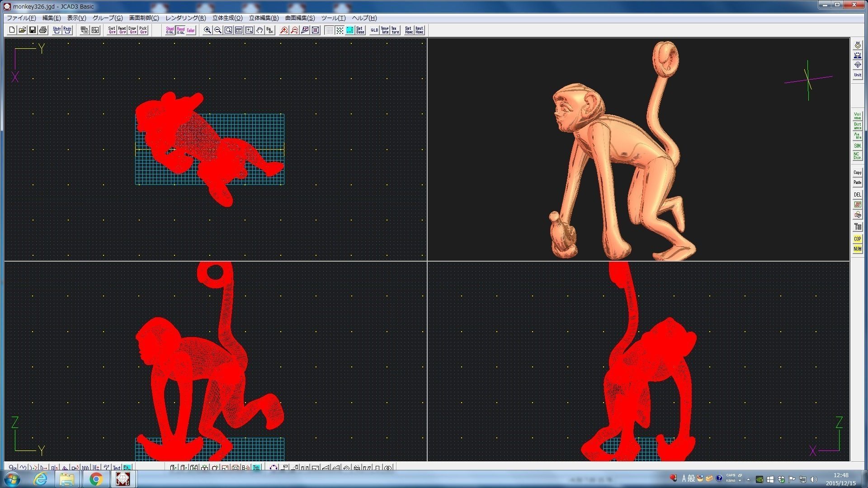Click the Save floppy disk icon
This screenshot has height=488, width=868.
tap(33, 30)
